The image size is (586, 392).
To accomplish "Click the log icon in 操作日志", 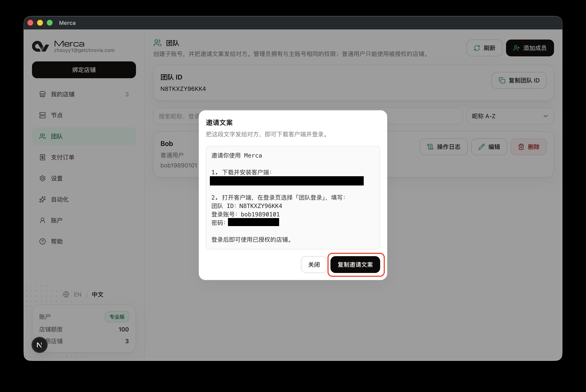I will 430,147.
